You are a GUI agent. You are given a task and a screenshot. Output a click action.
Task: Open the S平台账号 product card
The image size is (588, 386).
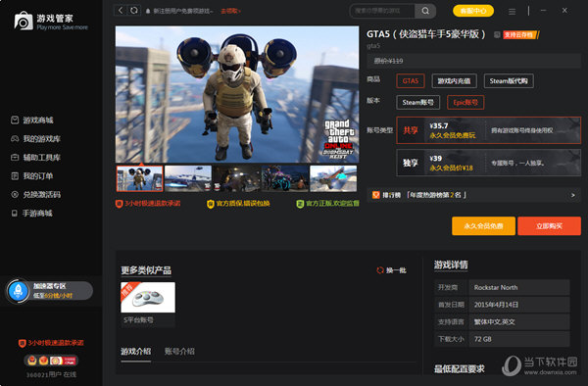(x=148, y=305)
